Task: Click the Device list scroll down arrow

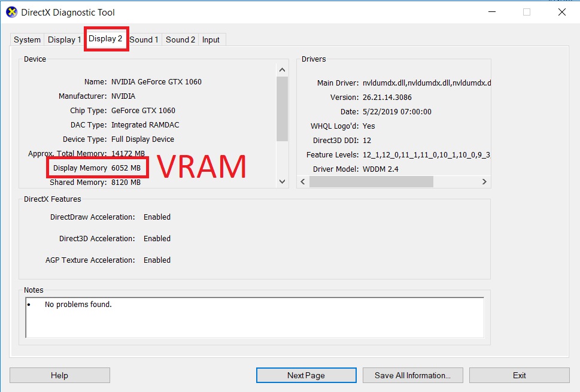Action: click(283, 181)
